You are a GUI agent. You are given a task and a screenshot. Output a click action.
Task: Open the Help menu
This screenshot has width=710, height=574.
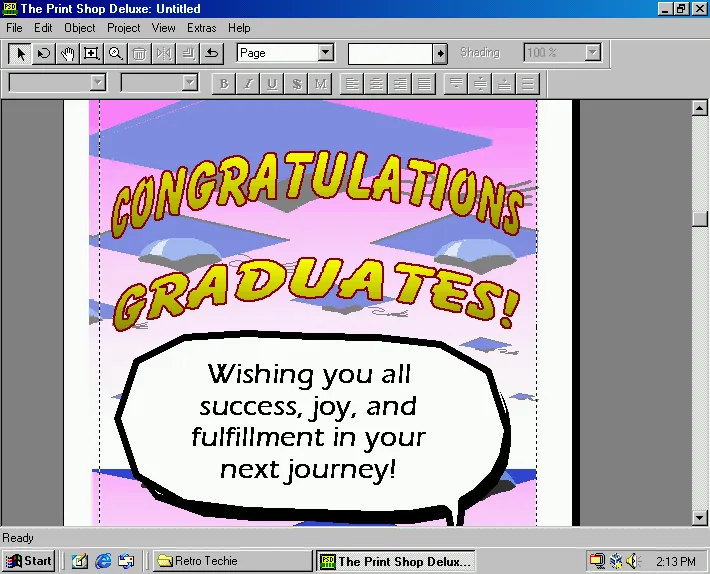(x=239, y=28)
